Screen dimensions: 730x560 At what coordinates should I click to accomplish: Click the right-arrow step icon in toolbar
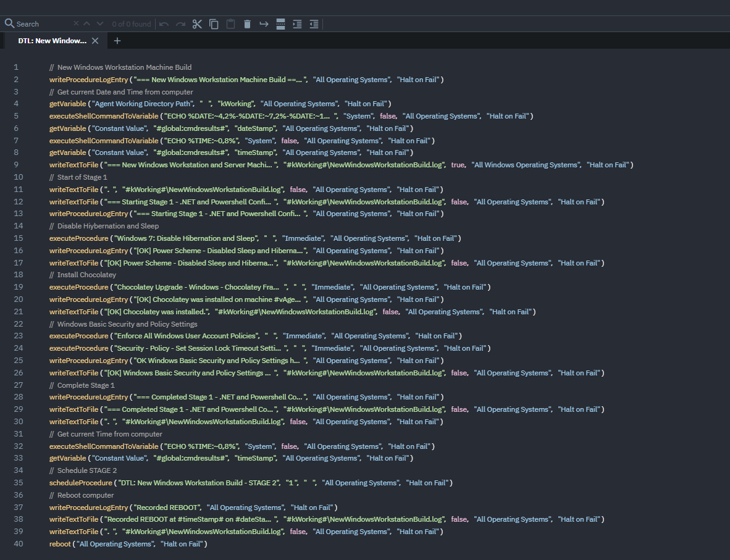[x=264, y=24]
